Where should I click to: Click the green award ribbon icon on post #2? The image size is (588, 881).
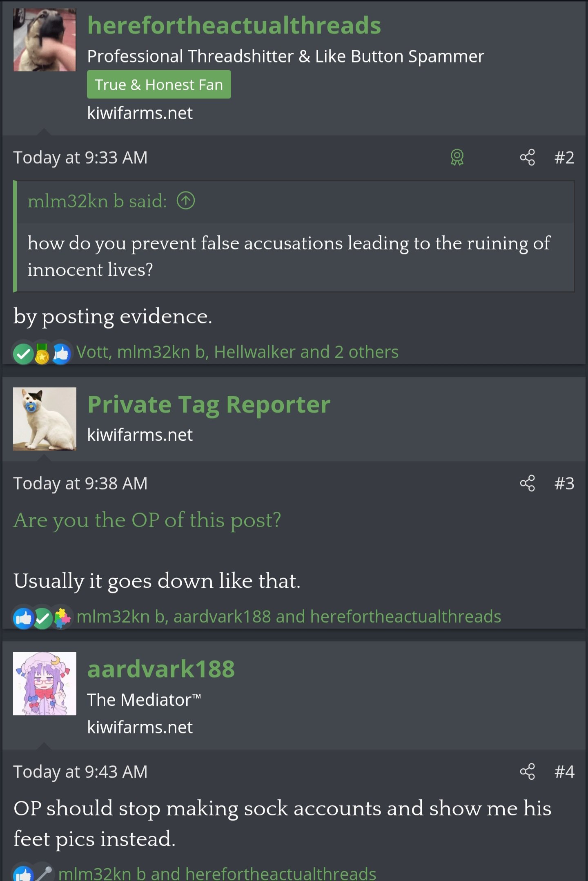point(457,157)
